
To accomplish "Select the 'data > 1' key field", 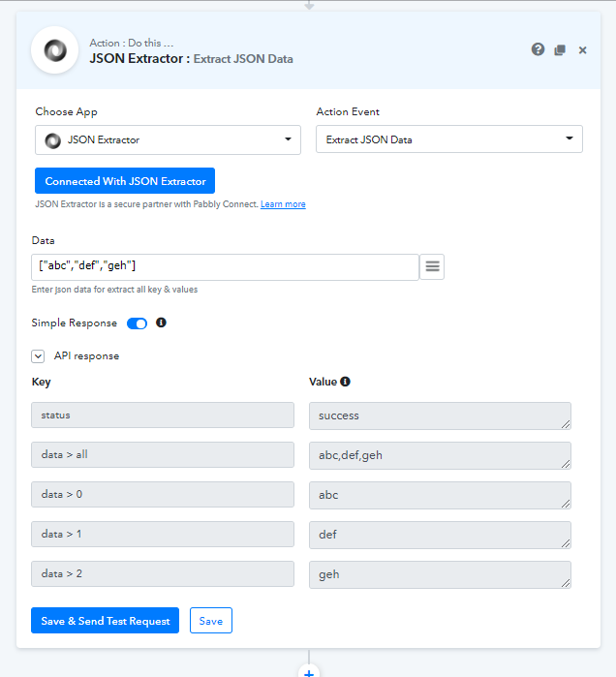I will pos(163,534).
